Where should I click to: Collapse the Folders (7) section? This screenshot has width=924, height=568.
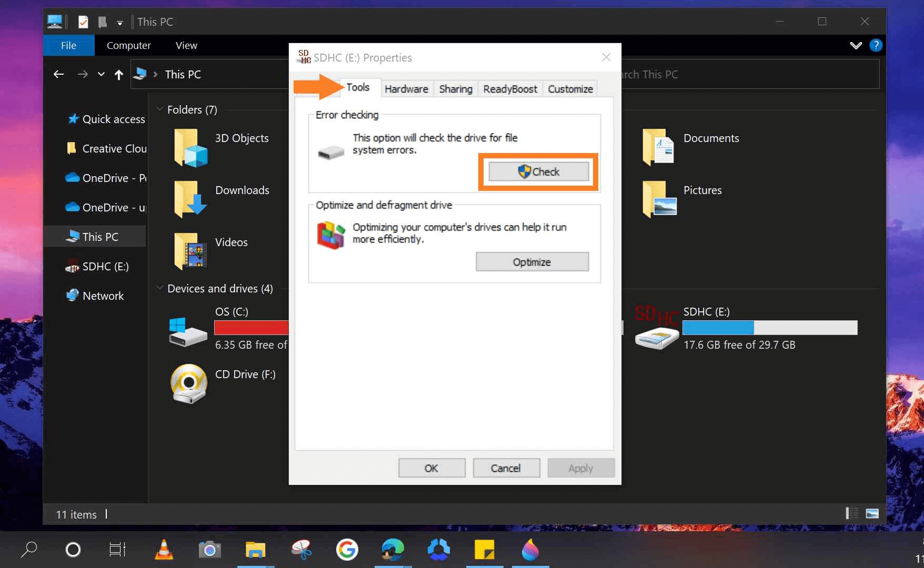(x=159, y=109)
